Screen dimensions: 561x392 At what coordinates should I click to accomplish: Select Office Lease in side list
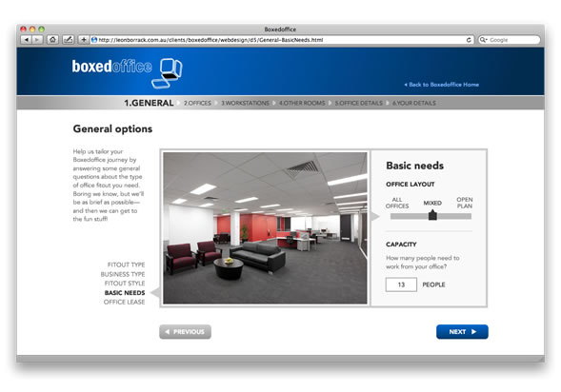pyautogui.click(x=124, y=302)
